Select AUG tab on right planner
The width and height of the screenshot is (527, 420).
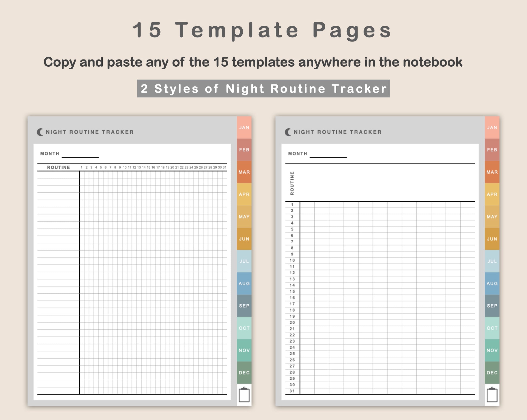[492, 284]
